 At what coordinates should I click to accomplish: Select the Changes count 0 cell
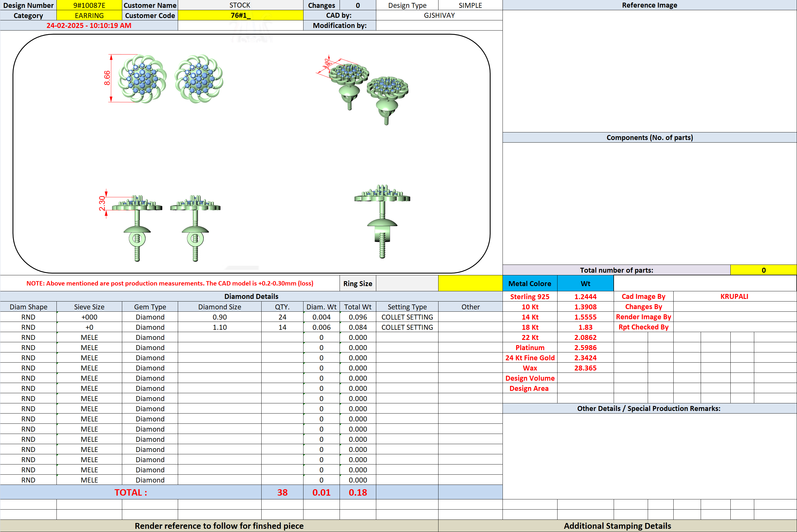click(358, 5)
